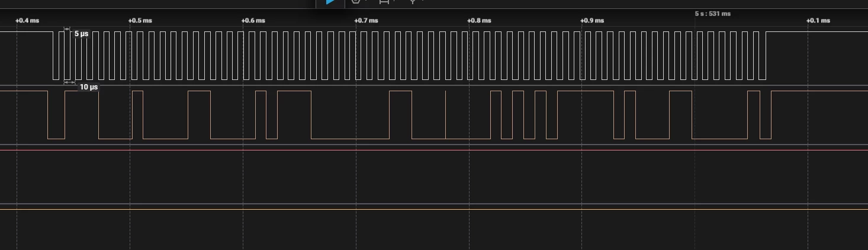Click the 10 µs period measurement label
This screenshot has height=250, width=868.
pos(89,87)
